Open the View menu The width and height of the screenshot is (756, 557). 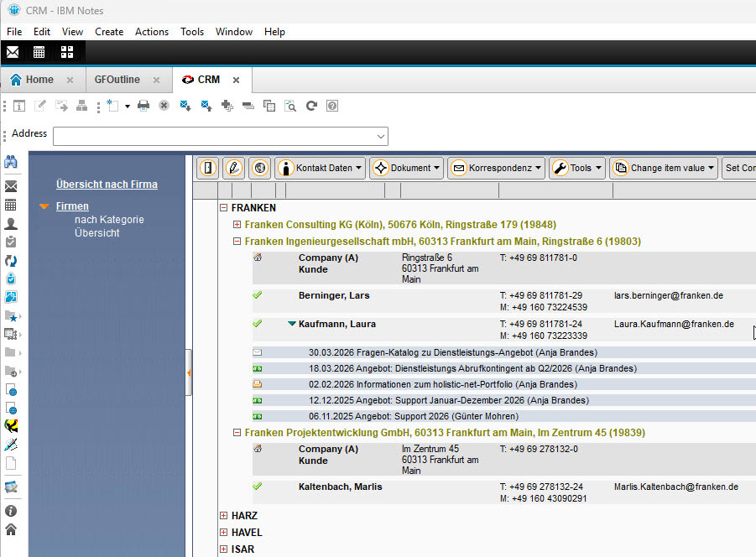[72, 32]
